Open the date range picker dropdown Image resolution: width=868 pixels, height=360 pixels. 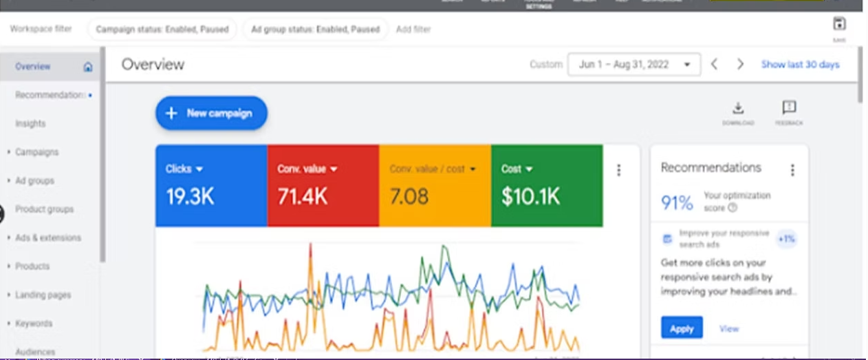tap(633, 64)
